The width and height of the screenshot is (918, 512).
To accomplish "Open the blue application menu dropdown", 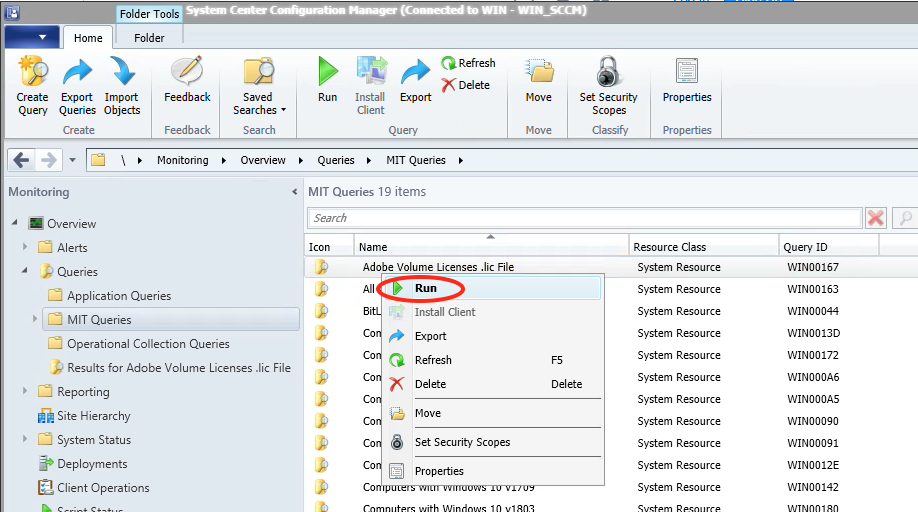I will (32, 37).
